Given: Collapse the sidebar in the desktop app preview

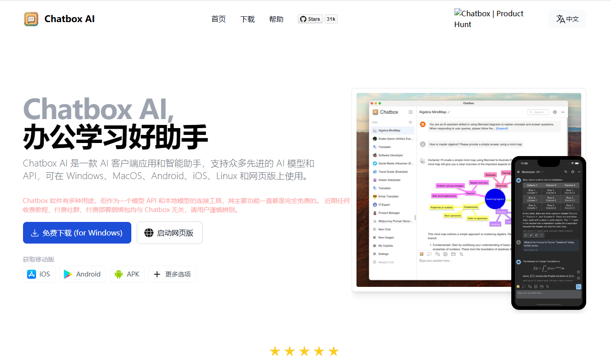Looking at the screenshot, I should pos(411,112).
